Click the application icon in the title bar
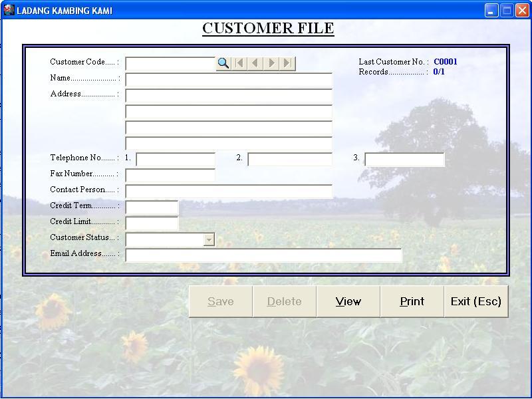 [x=9, y=10]
